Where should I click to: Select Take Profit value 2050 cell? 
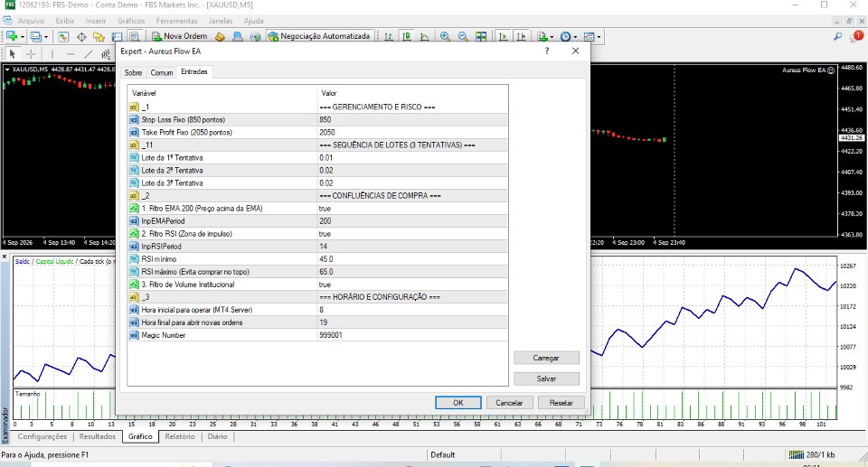(x=412, y=132)
